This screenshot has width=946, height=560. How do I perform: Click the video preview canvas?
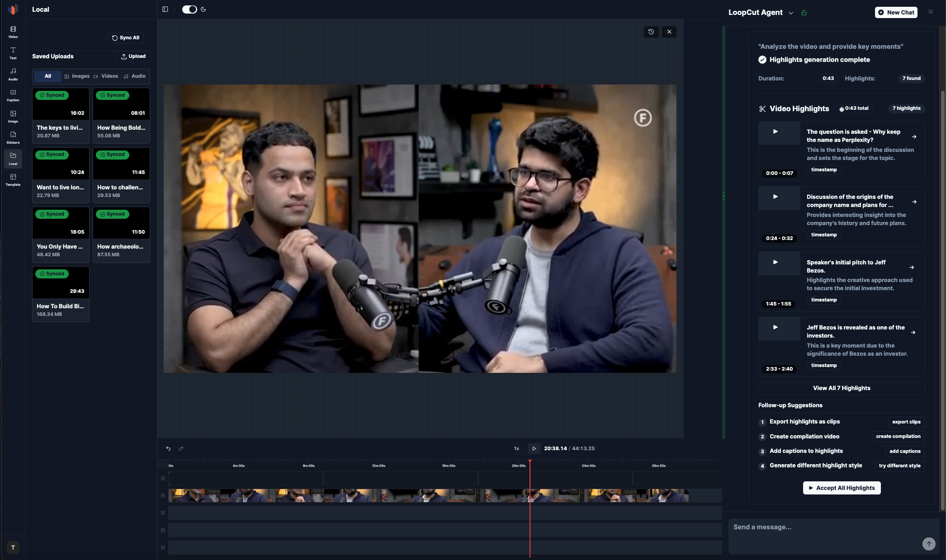420,228
